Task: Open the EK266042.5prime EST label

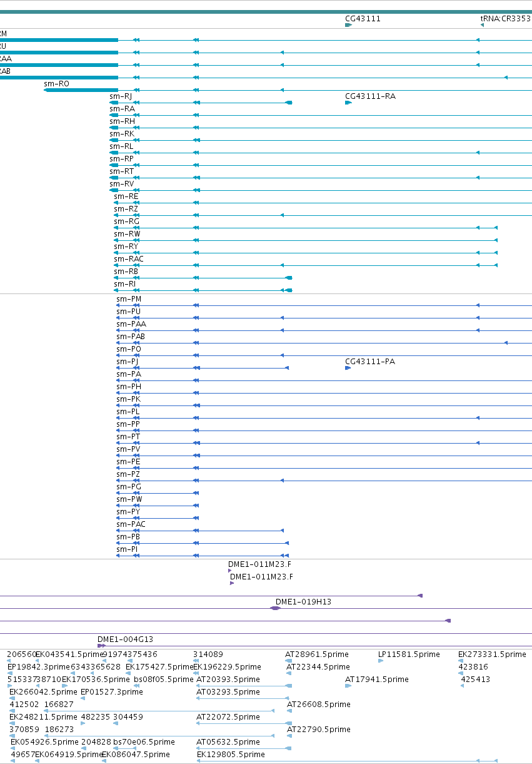Action: click(x=44, y=692)
